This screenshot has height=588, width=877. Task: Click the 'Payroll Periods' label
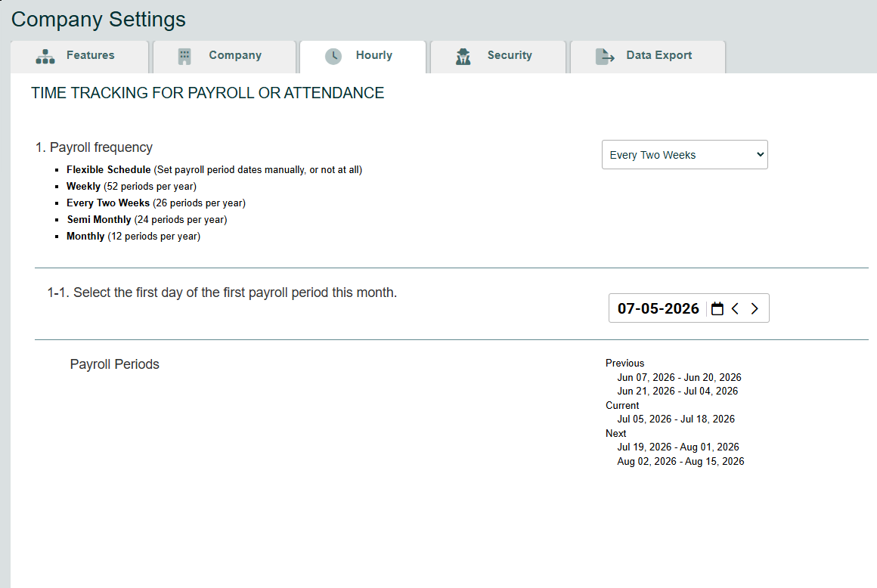(x=115, y=364)
